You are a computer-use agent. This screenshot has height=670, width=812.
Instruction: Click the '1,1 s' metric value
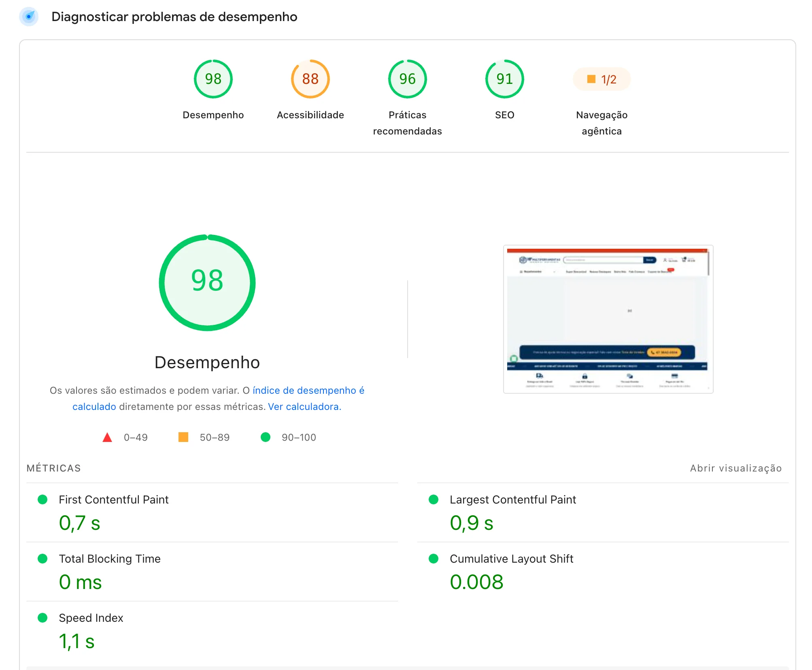point(77,641)
